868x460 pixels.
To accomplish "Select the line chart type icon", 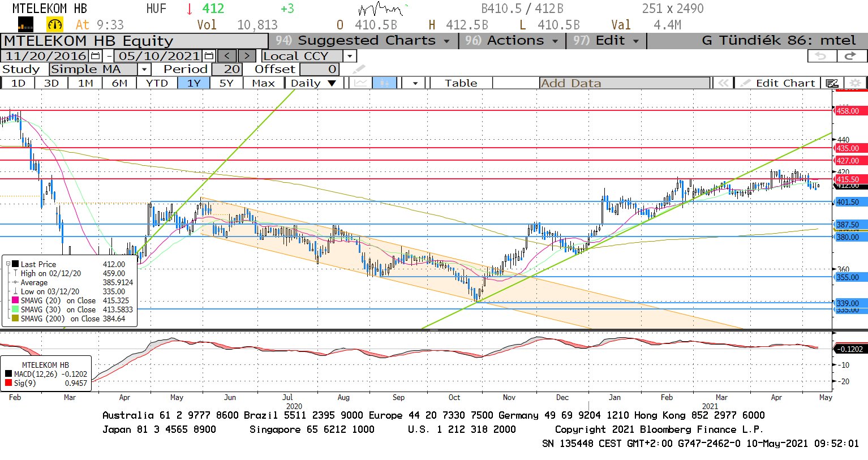I will click(x=360, y=83).
